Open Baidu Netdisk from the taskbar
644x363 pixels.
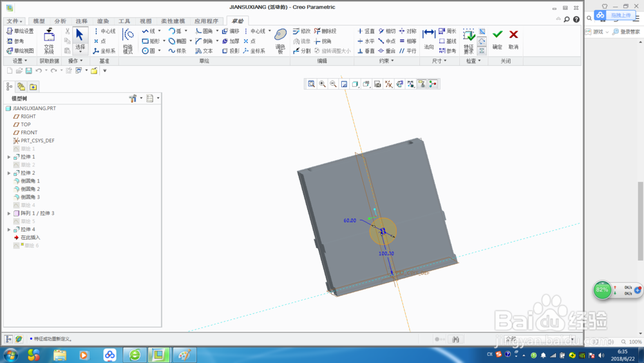[x=109, y=355]
